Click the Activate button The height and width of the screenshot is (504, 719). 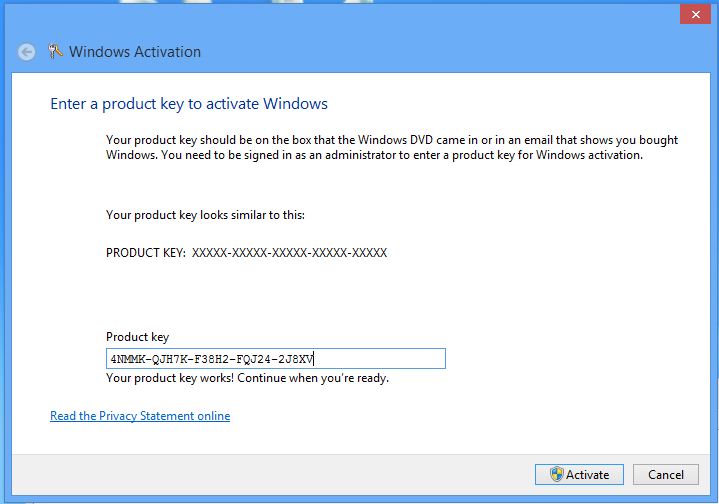pos(579,474)
